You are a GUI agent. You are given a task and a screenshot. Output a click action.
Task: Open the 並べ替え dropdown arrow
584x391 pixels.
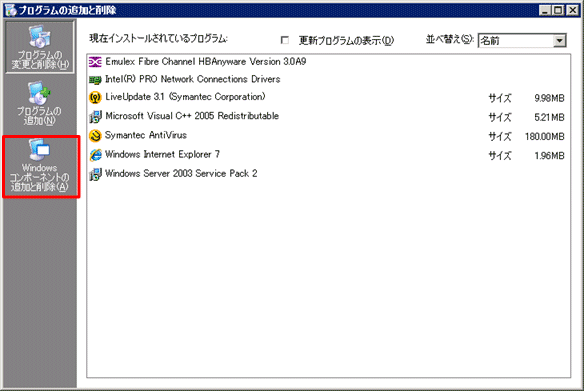[x=559, y=41]
